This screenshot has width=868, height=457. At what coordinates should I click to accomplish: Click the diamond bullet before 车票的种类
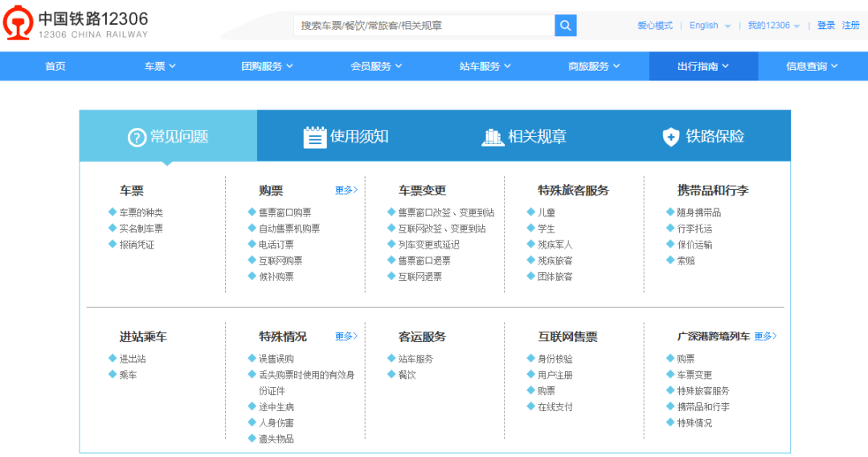pos(113,212)
